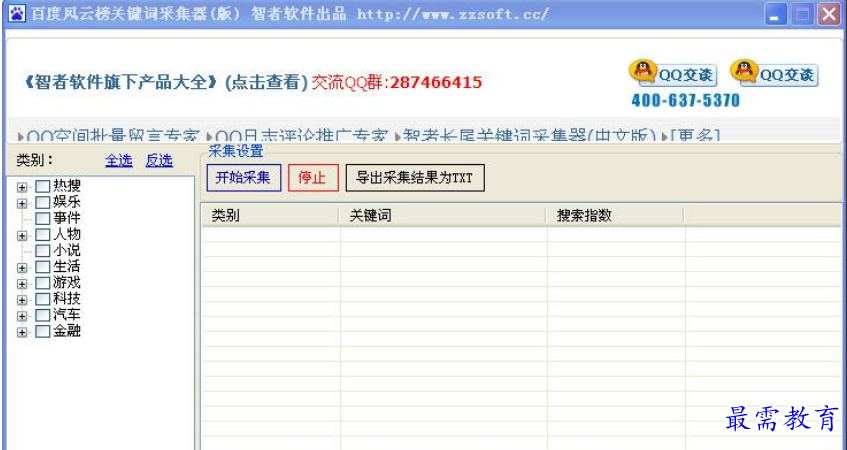This screenshot has height=450, width=847.
Task: Click the 搜索指数 column header
Action: (x=615, y=216)
